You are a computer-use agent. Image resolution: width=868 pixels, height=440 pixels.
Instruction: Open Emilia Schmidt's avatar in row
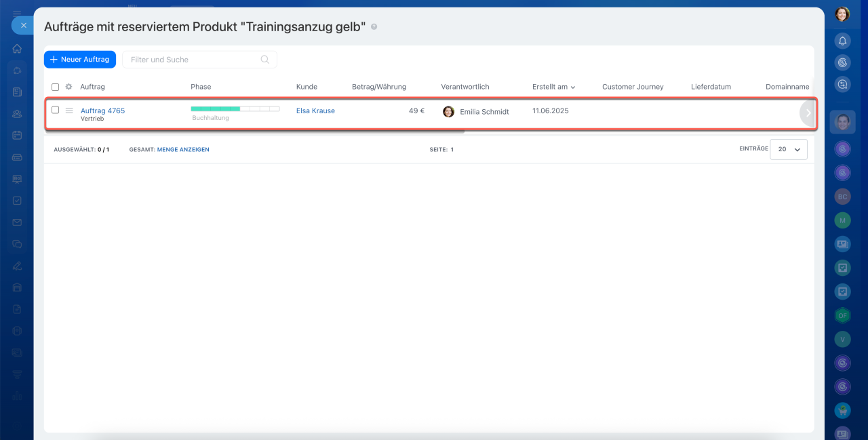pos(448,111)
